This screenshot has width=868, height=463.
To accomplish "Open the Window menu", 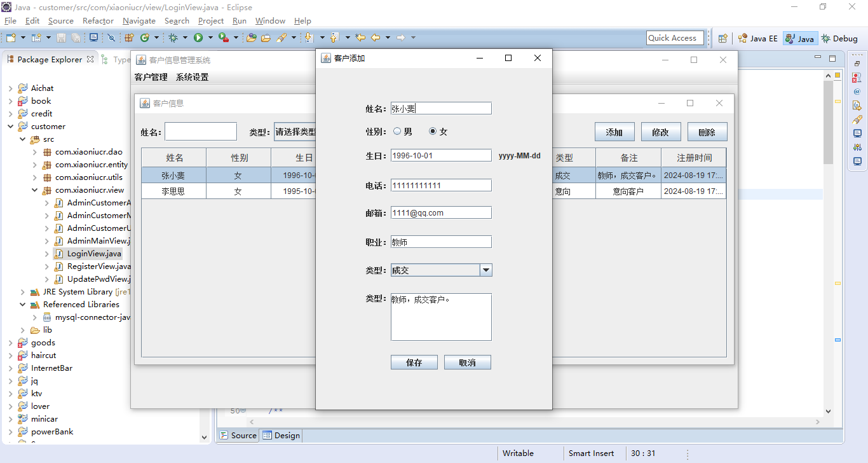I will tap(270, 21).
